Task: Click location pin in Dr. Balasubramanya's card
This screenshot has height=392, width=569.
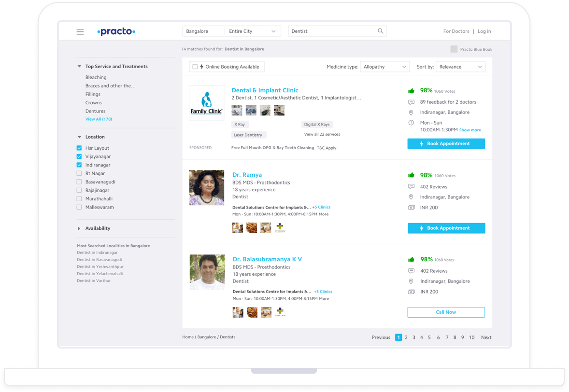Action: 411,281
